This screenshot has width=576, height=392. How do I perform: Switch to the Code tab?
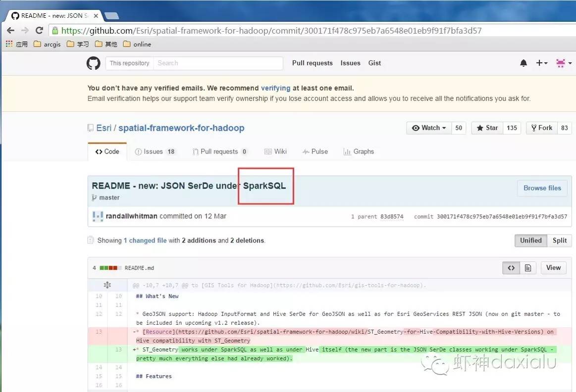coord(107,151)
